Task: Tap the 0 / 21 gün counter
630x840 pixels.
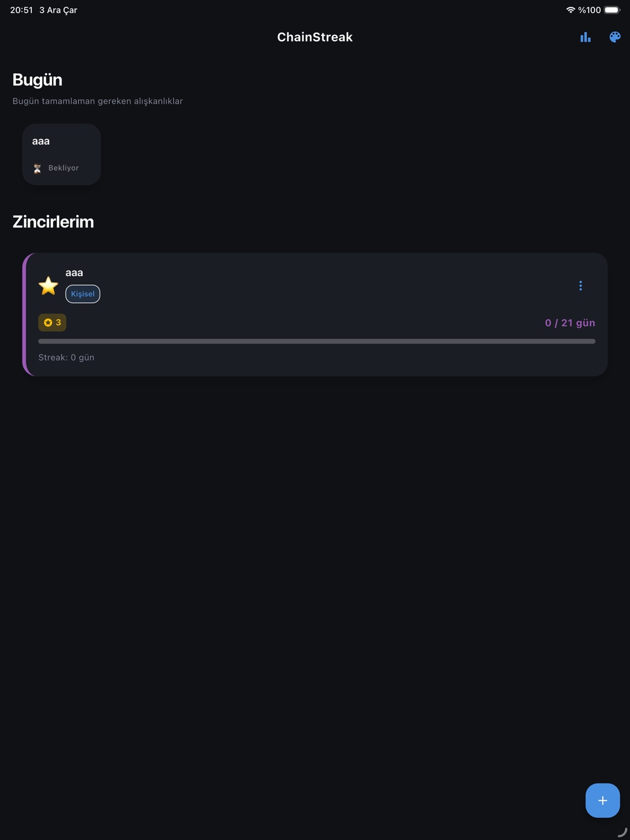Action: tap(570, 323)
